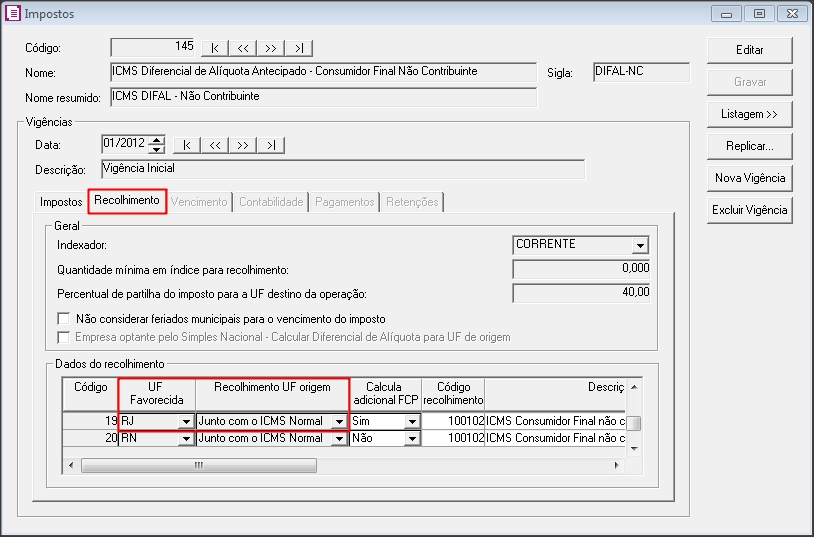The image size is (814, 537).
Task: Click the grid's horizontal scrollbar thumb
Action: click(199, 465)
